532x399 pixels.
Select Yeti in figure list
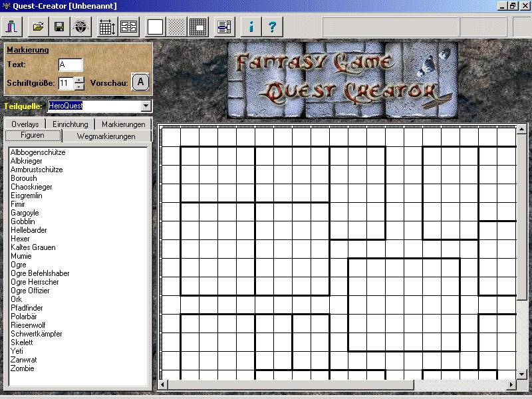(x=17, y=351)
